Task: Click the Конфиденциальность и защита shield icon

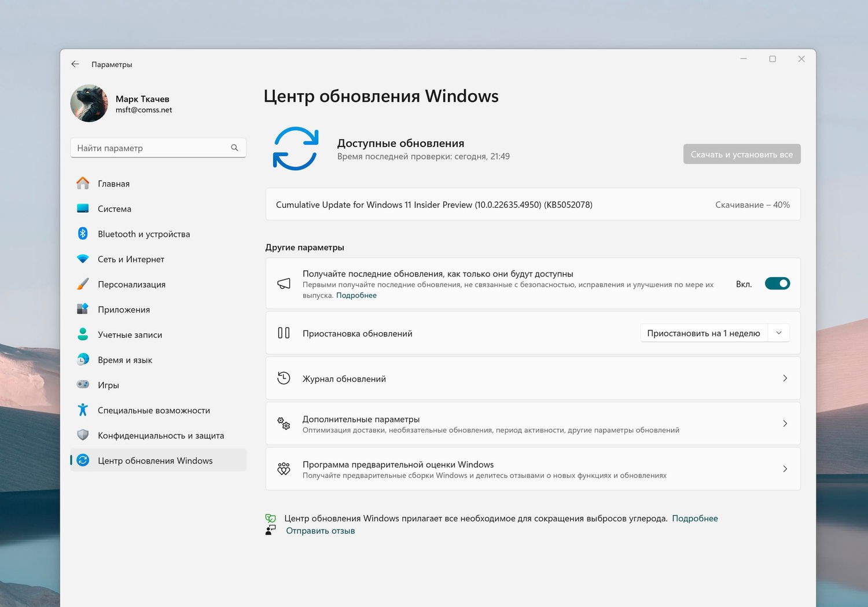Action: click(83, 435)
